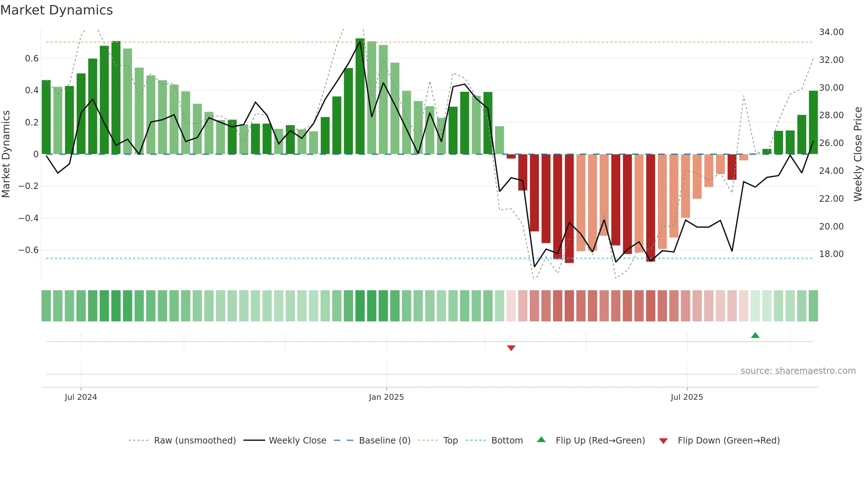Click the Weekly Close Price axis title
The height and width of the screenshot is (488, 868).
pyautogui.click(x=858, y=154)
